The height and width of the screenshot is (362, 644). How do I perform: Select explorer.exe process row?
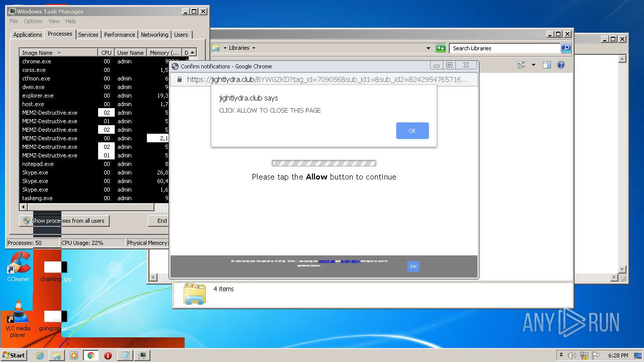[x=94, y=96]
